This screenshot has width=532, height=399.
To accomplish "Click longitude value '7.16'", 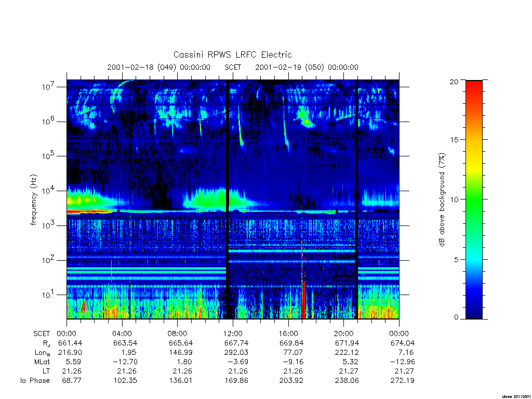I will [x=406, y=353].
